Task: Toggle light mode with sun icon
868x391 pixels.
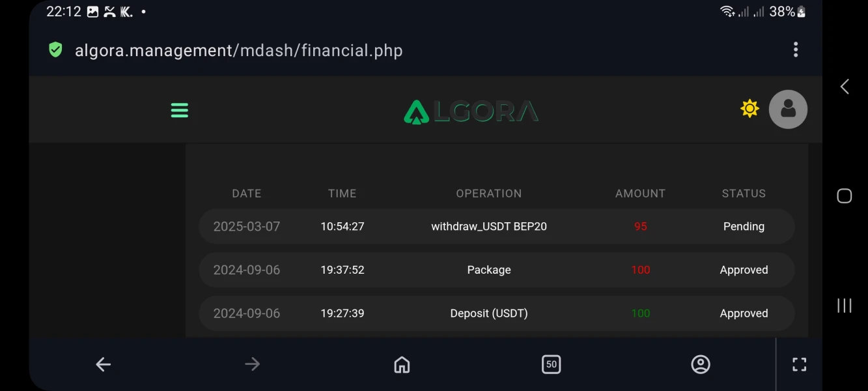Action: coord(750,108)
